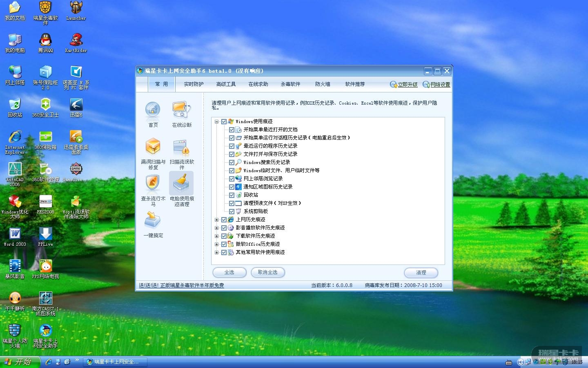
Task: Uncheck 通知区域图标历史记录 checkbox
Action: [232, 187]
